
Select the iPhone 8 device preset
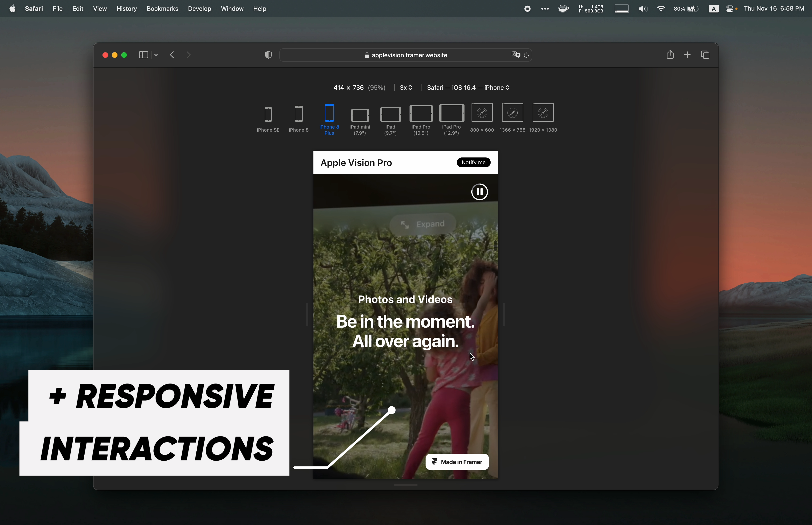point(298,119)
